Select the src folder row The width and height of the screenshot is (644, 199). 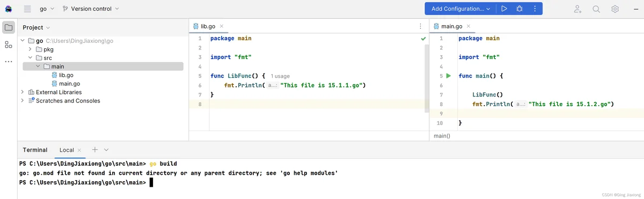pyautogui.click(x=103, y=58)
